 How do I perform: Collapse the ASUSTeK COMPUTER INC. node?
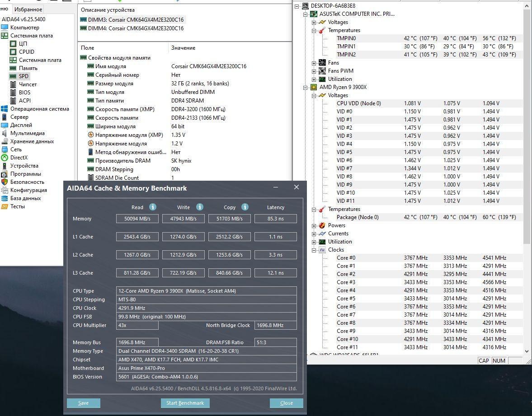(306, 14)
